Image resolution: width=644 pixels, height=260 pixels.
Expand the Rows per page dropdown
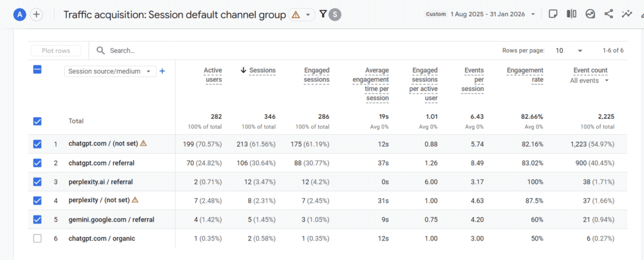point(569,50)
